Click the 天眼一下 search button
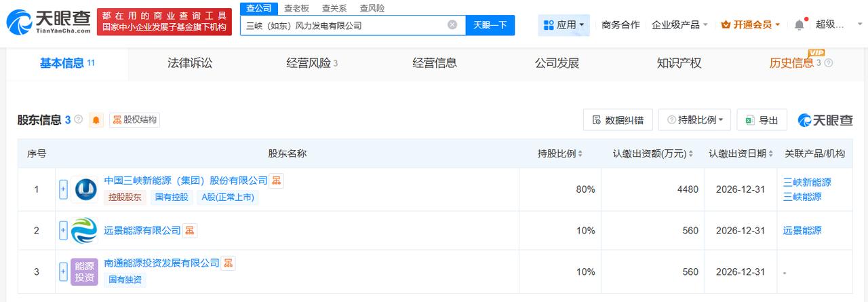The height and width of the screenshot is (302, 868). pyautogui.click(x=490, y=25)
